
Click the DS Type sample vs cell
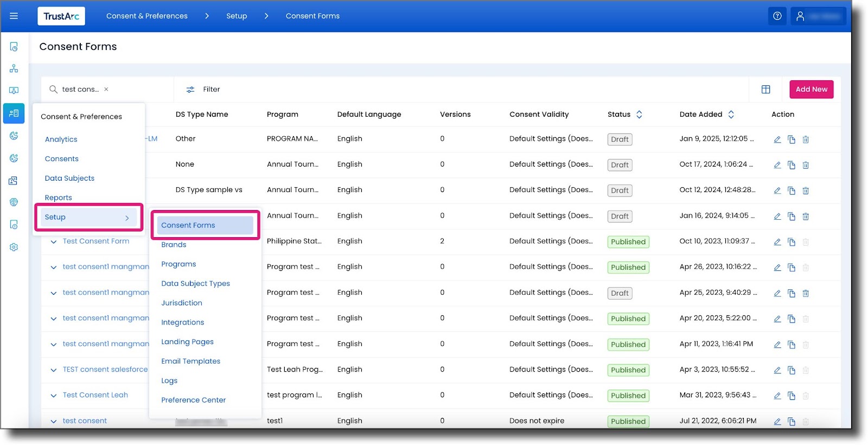(209, 190)
